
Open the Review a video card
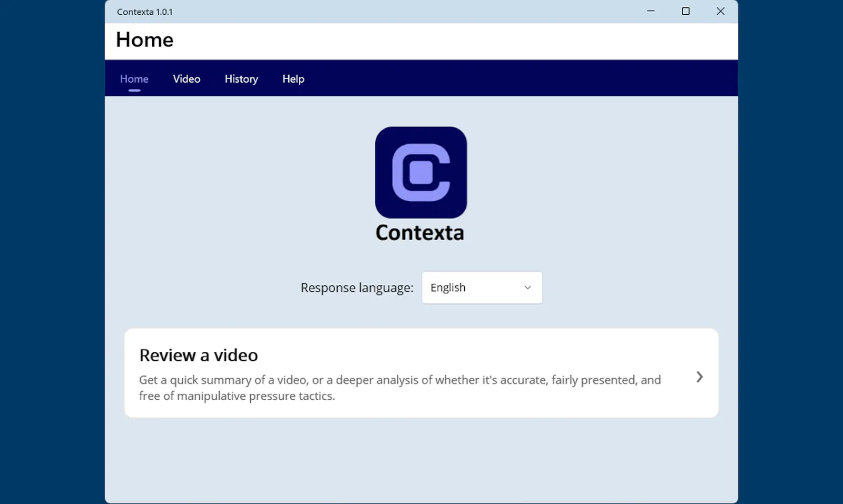421,373
